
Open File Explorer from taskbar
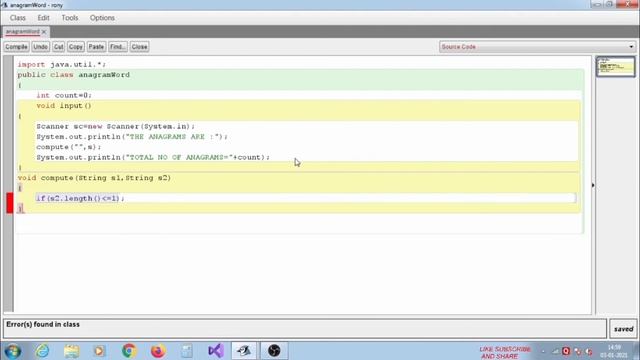click(x=71, y=351)
